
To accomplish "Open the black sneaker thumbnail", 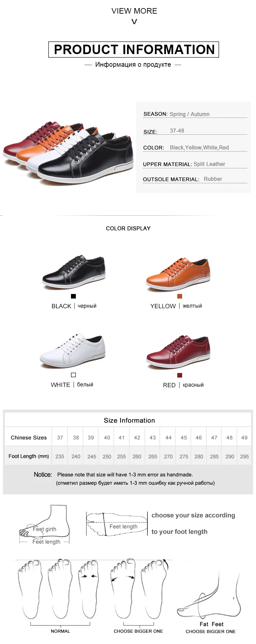I will click(74, 272).
